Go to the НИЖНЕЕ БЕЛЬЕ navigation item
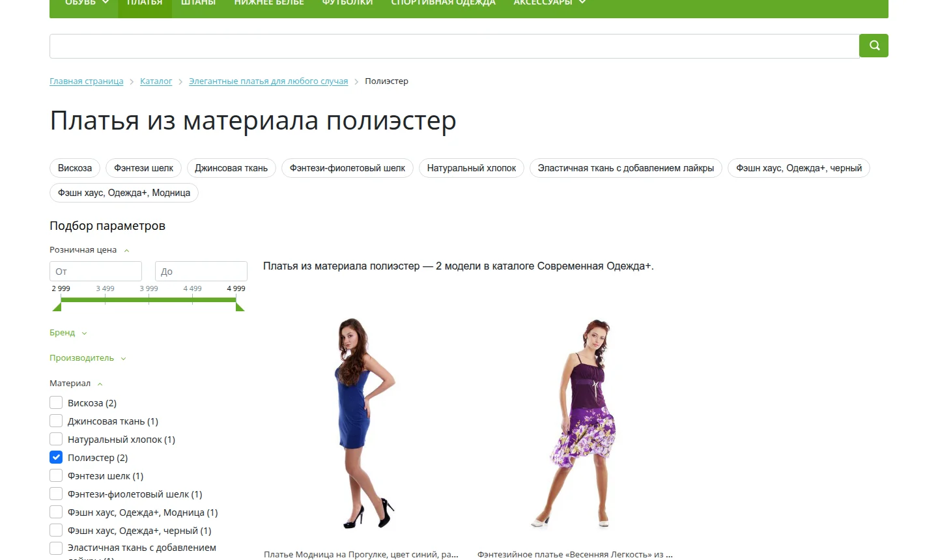 [x=269, y=4]
